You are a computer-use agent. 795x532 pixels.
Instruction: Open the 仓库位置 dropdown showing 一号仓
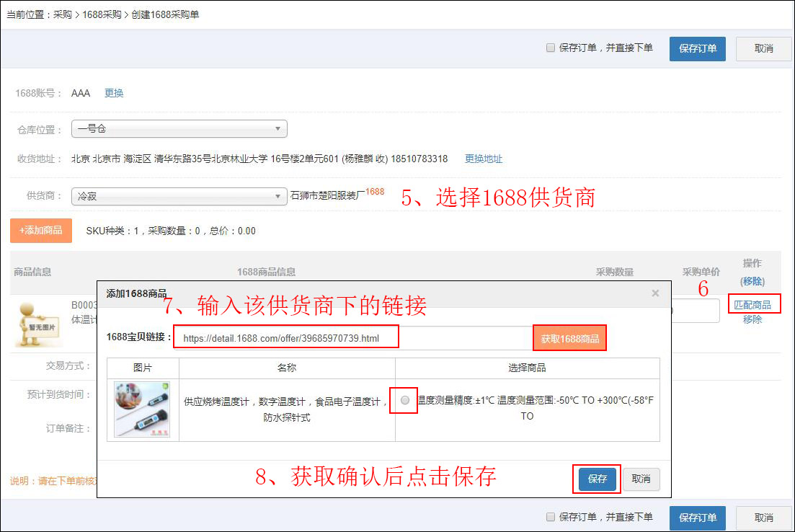pyautogui.click(x=179, y=129)
